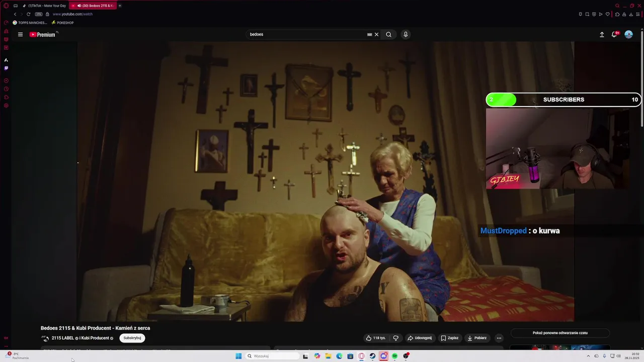The width and height of the screenshot is (644, 362).
Task: Clear the YouTube search box text
Action: click(376, 35)
